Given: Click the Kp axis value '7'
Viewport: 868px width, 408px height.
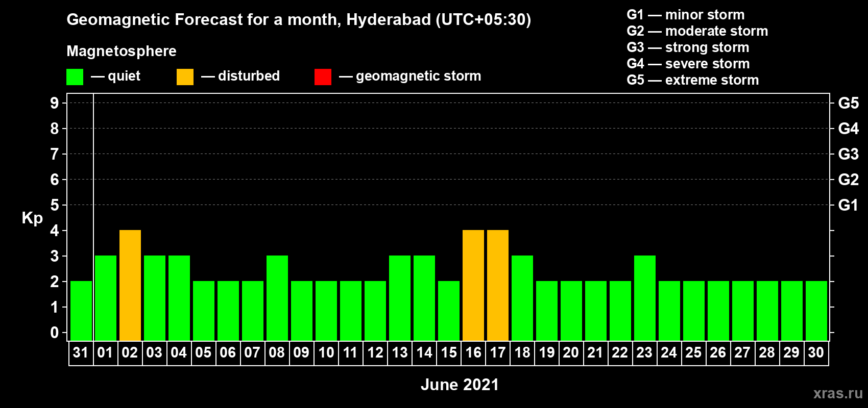Looking at the screenshot, I should (x=55, y=154).
